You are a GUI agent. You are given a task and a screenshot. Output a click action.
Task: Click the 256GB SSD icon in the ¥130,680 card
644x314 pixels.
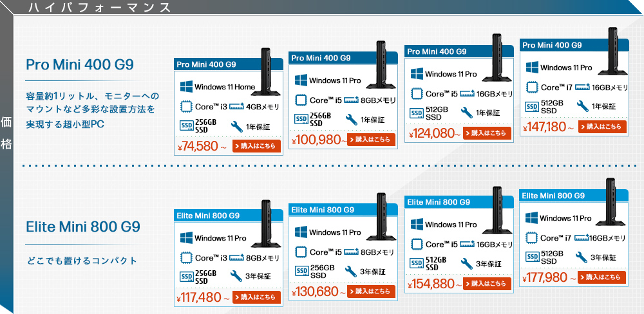tap(302, 272)
